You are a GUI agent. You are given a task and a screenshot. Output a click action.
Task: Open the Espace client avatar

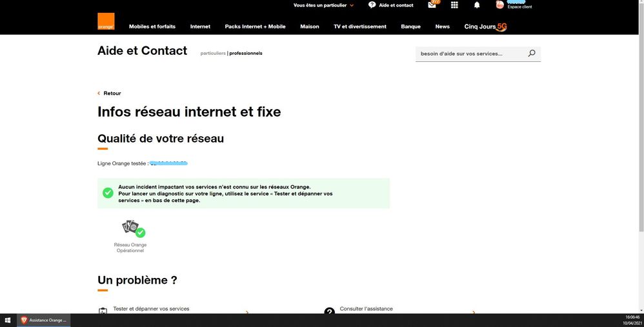pos(500,5)
